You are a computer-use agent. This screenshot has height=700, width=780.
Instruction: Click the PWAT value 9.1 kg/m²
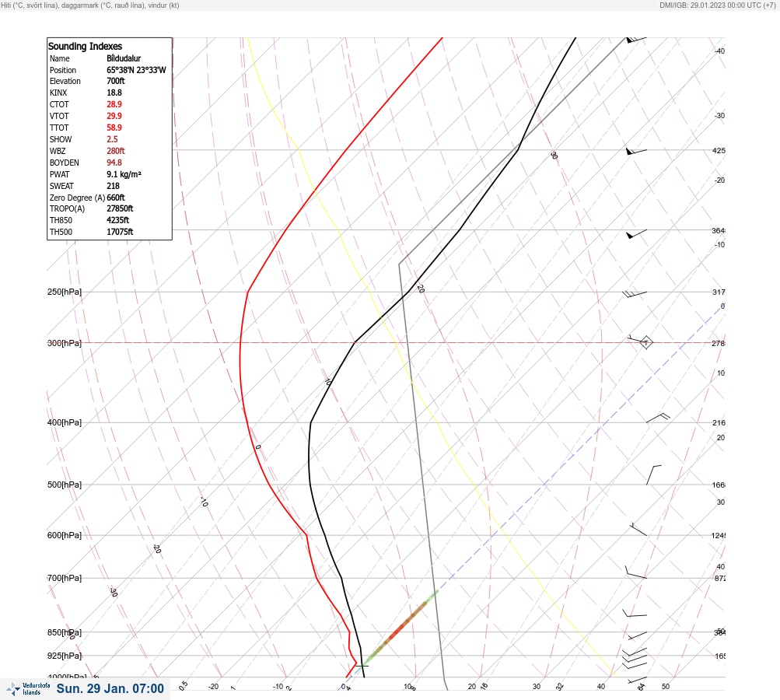[x=124, y=174]
